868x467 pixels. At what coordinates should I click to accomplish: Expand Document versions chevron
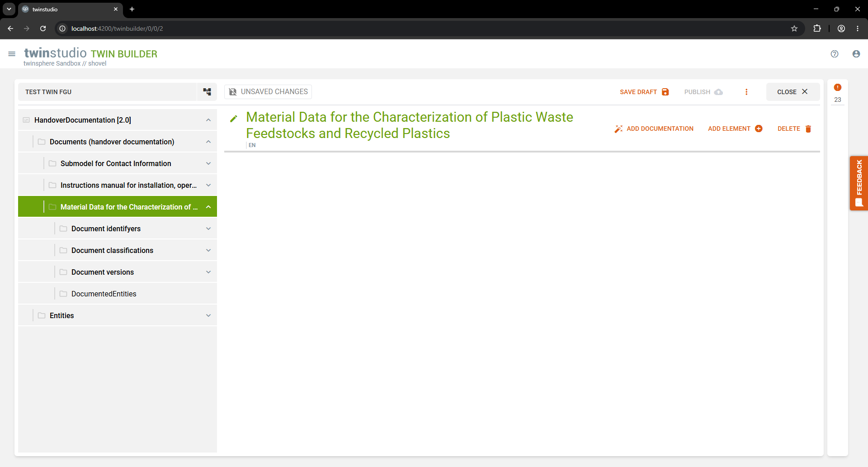click(x=208, y=272)
